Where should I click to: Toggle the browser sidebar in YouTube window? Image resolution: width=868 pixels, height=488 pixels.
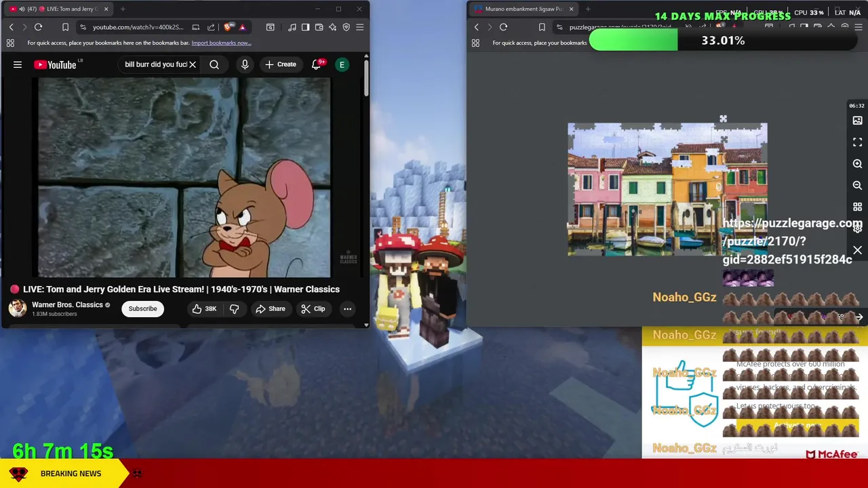point(305,27)
